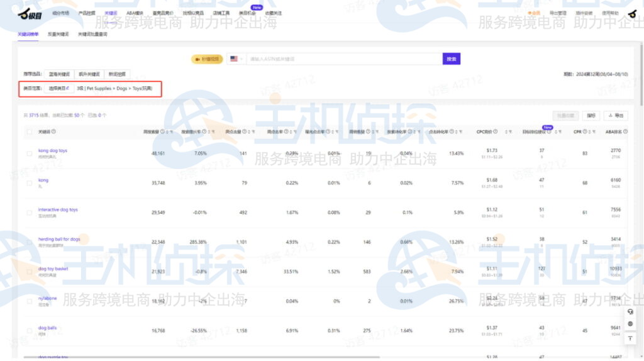
Task: Select the nylabone row checkbox
Action: 29,301
